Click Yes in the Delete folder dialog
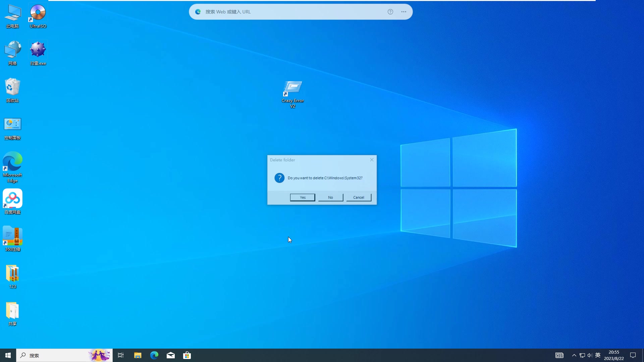This screenshot has height=362, width=644. 302,197
